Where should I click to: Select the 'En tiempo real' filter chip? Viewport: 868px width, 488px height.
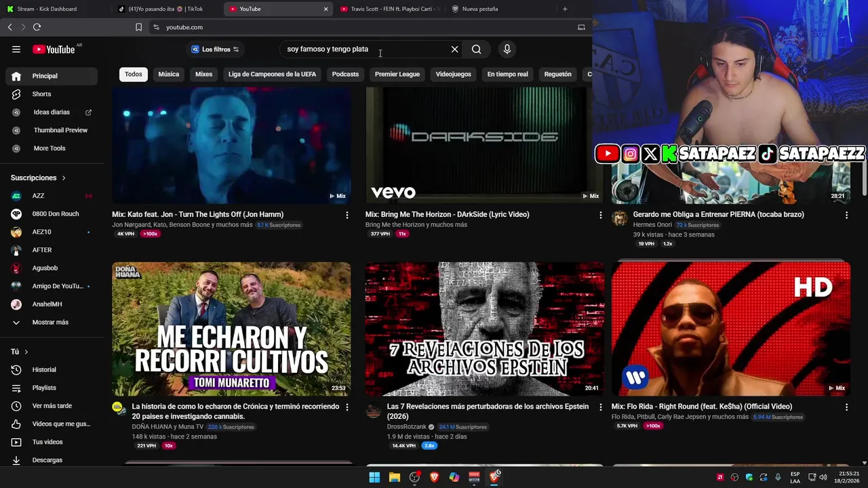pyautogui.click(x=507, y=74)
